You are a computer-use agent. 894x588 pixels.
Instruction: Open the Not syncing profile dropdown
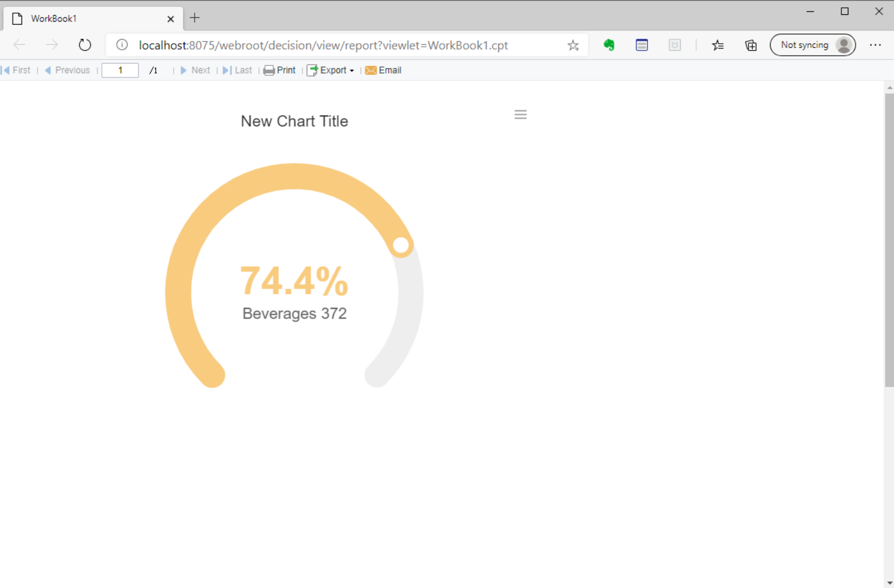[813, 44]
